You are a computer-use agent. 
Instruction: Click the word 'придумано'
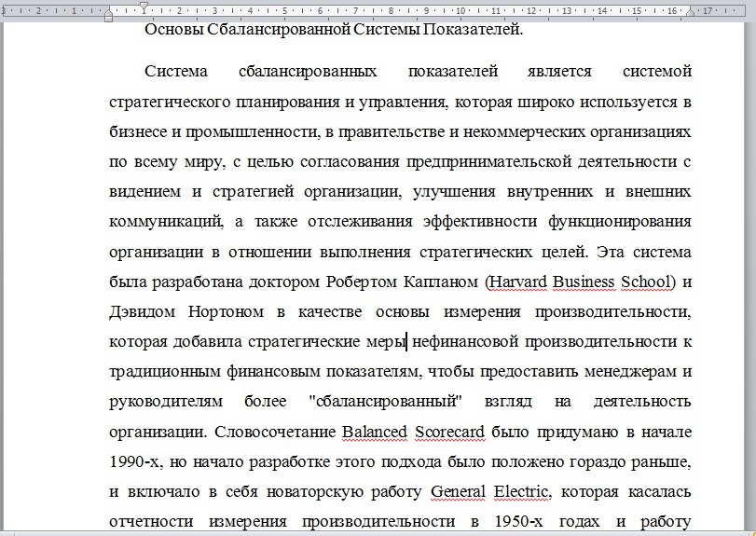point(578,432)
